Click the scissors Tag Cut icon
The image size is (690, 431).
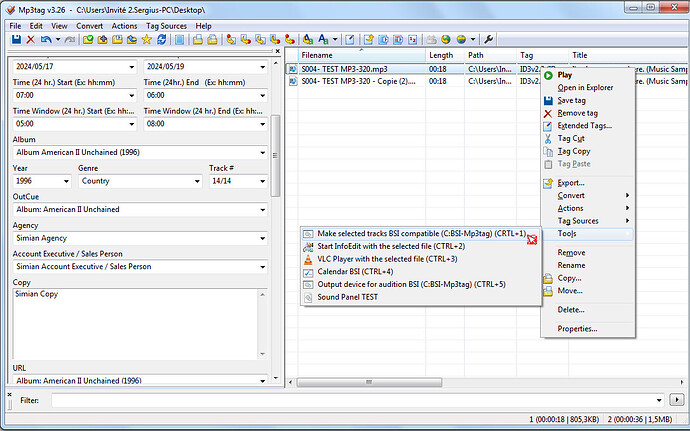548,139
